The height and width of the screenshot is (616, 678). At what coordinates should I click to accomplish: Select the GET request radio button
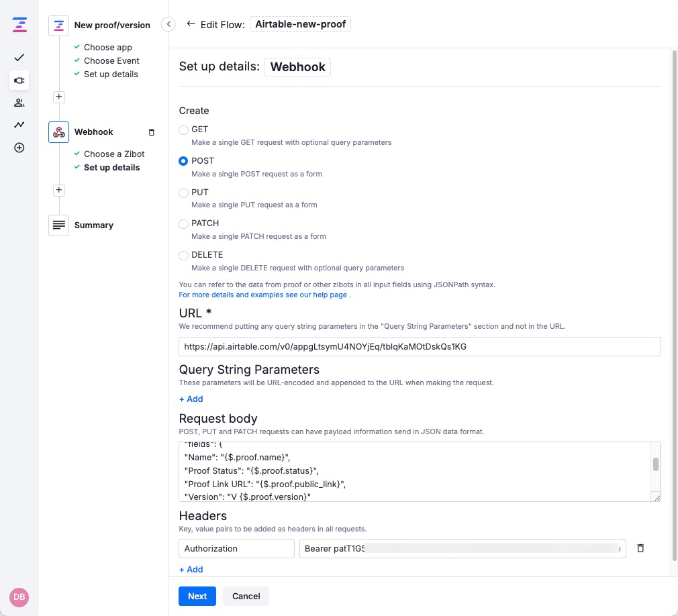pos(183,130)
